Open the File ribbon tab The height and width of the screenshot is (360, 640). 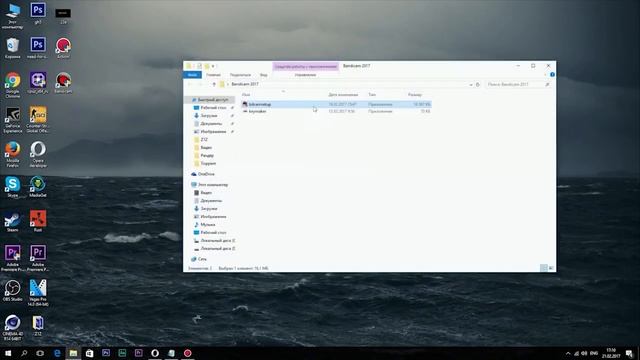click(x=192, y=75)
